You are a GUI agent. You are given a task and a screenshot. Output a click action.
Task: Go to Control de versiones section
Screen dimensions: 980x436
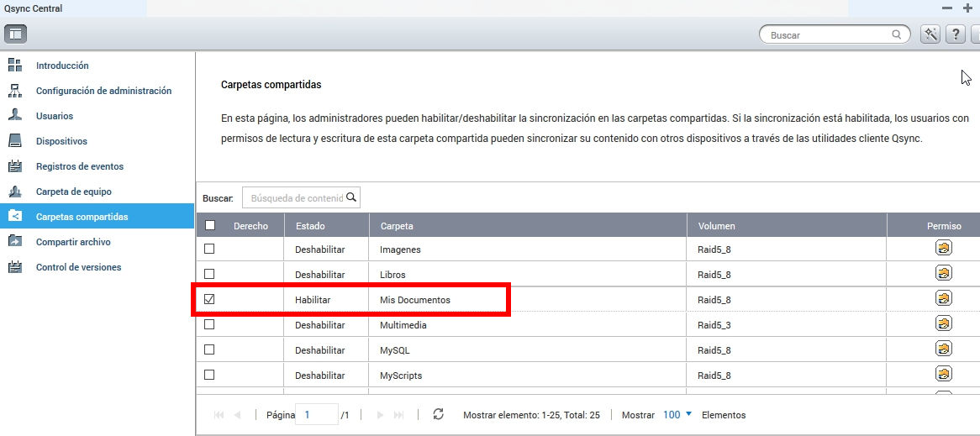click(78, 267)
